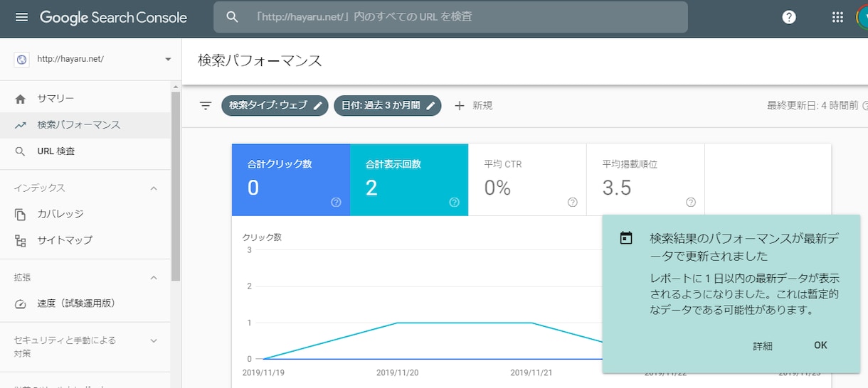This screenshot has height=388, width=868.
Task: Click the speedometer icon beside 速度
Action: 21,303
